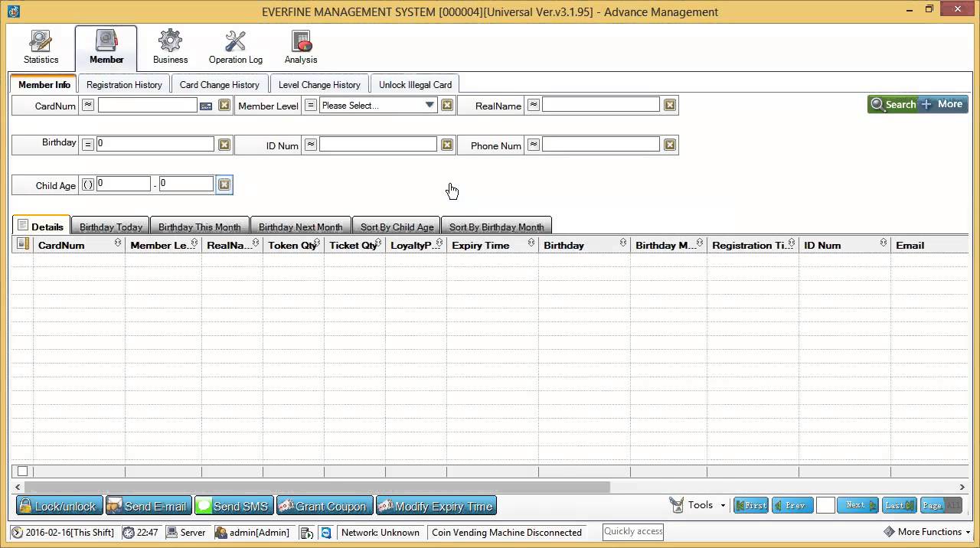
Task: Select the Member module icon
Action: [x=106, y=47]
